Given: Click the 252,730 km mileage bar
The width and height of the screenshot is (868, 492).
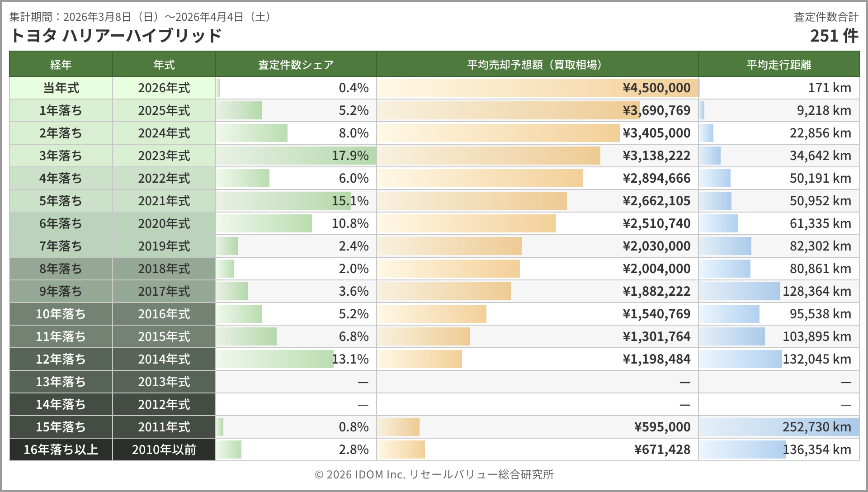Looking at the screenshot, I should pos(778,427).
